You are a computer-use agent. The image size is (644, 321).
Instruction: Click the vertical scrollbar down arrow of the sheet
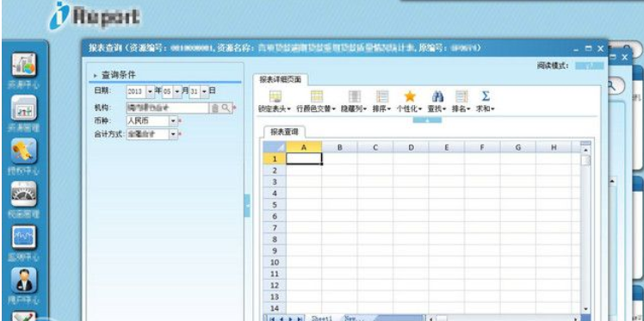(585, 309)
